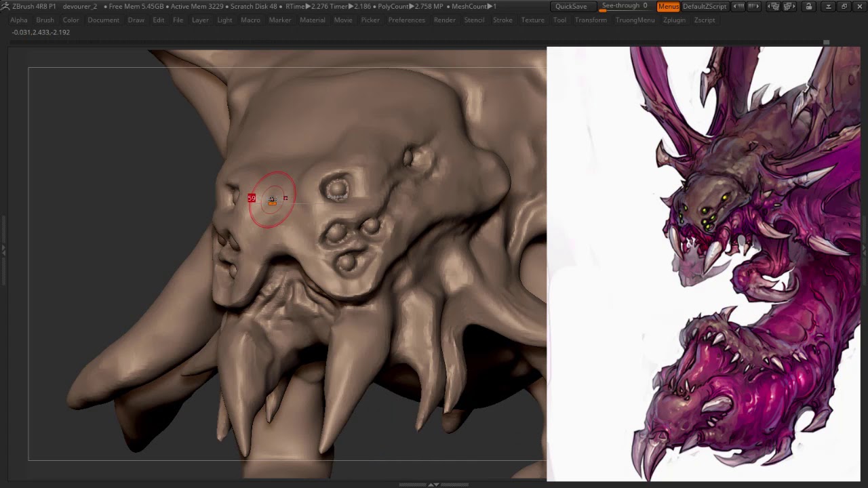Click the 'devourer_2' project name text
Viewport: 868px width, 488px height.
[x=80, y=6]
